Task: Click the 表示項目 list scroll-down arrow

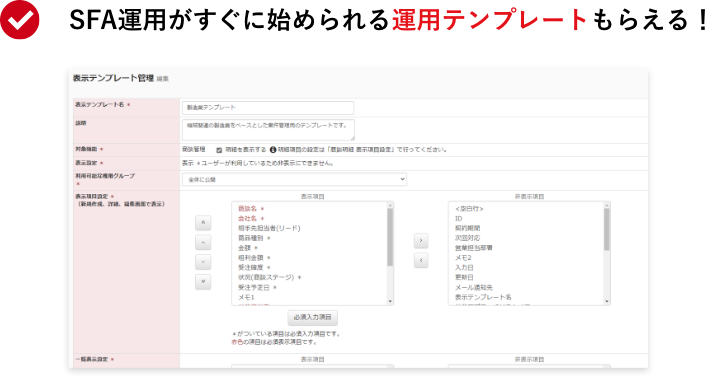Action: pos(390,301)
